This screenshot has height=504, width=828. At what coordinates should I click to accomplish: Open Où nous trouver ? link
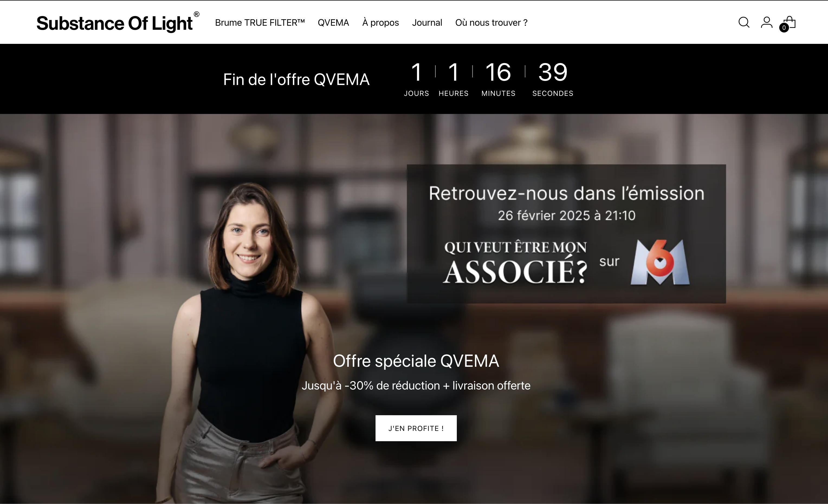(x=491, y=22)
